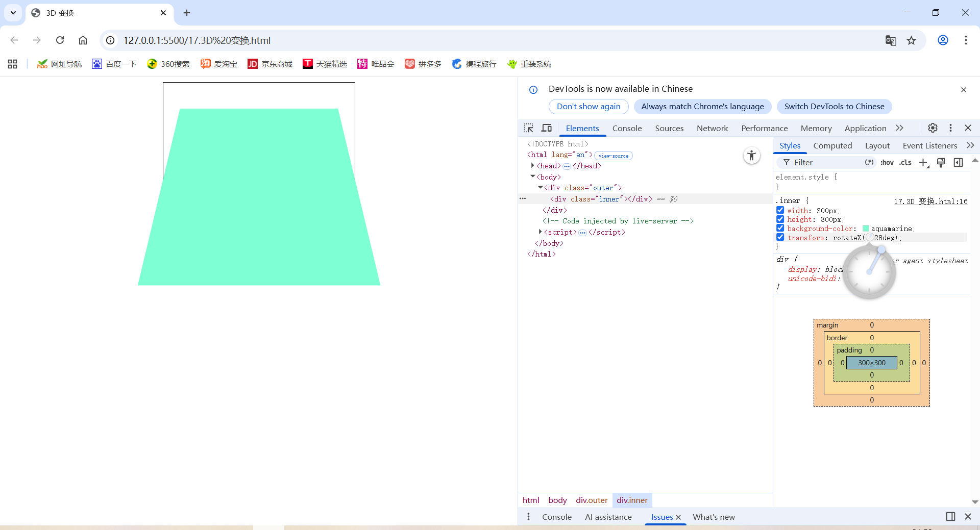Toggle the :hov element state button
Viewport: 980px width, 530px height.
coord(887,162)
